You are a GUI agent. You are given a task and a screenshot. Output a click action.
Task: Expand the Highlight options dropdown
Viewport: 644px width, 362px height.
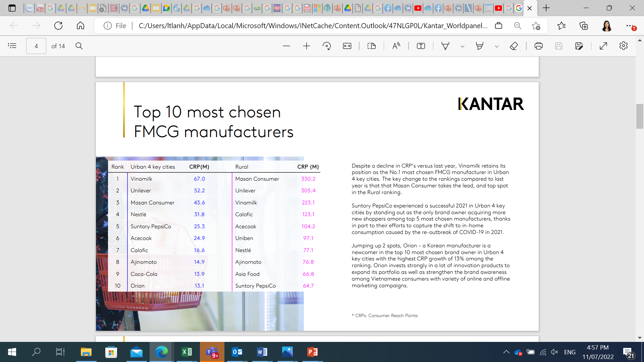tap(497, 46)
